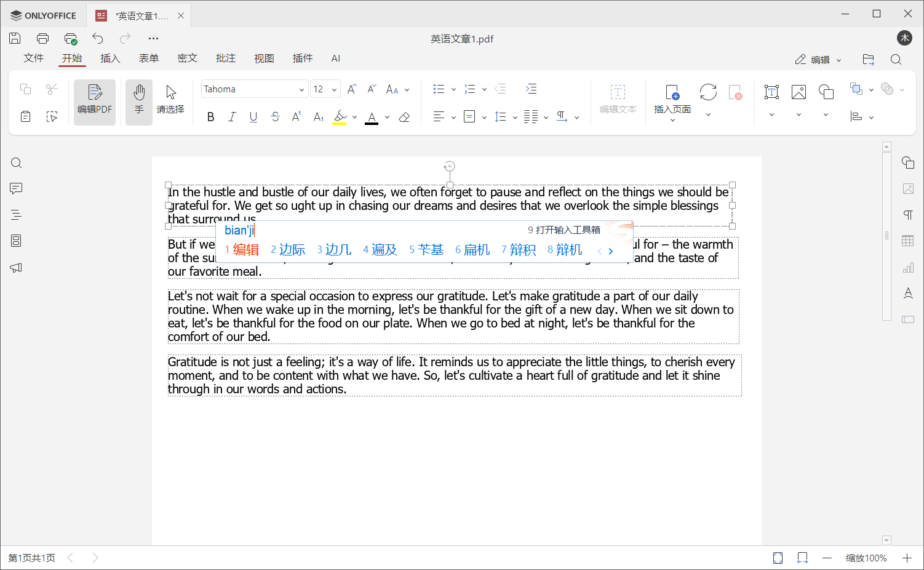This screenshot has height=570, width=924.
Task: Select the 编辑PDF tool
Action: click(94, 102)
